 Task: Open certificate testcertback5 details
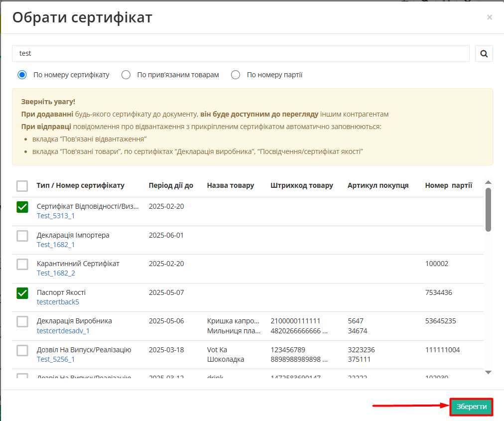coord(58,301)
